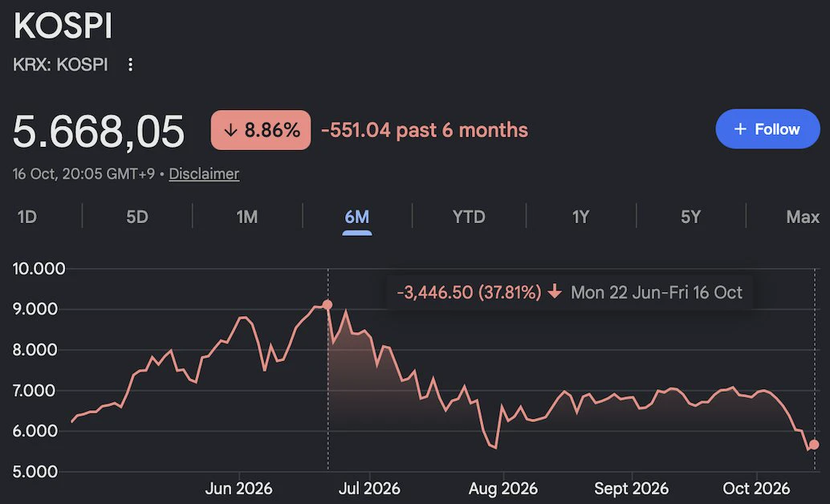Click the 'Jul 2026' axis label
The width and height of the screenshot is (830, 504).
pyautogui.click(x=369, y=488)
